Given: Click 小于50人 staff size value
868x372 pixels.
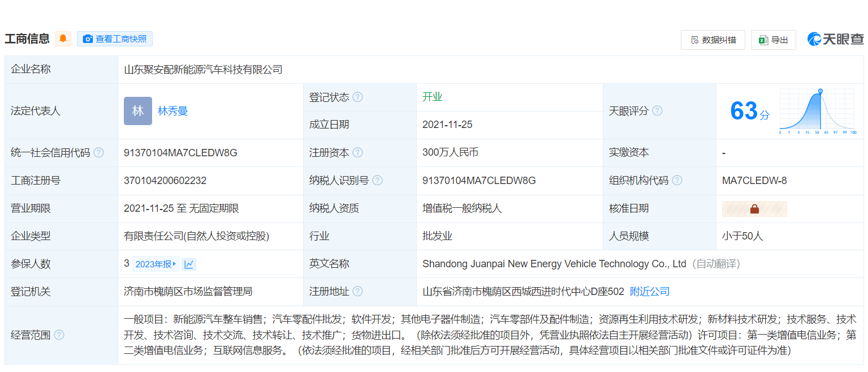Looking at the screenshot, I should tap(742, 236).
